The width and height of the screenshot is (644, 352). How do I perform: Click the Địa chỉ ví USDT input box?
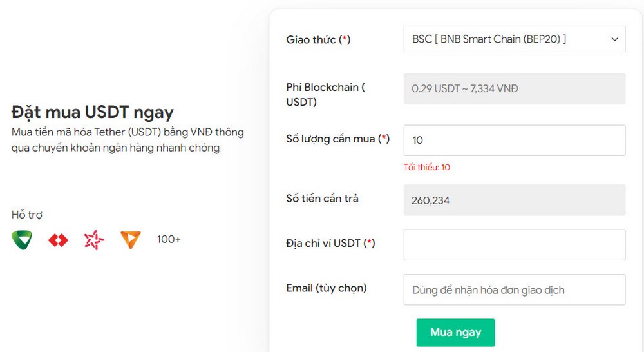click(x=514, y=245)
